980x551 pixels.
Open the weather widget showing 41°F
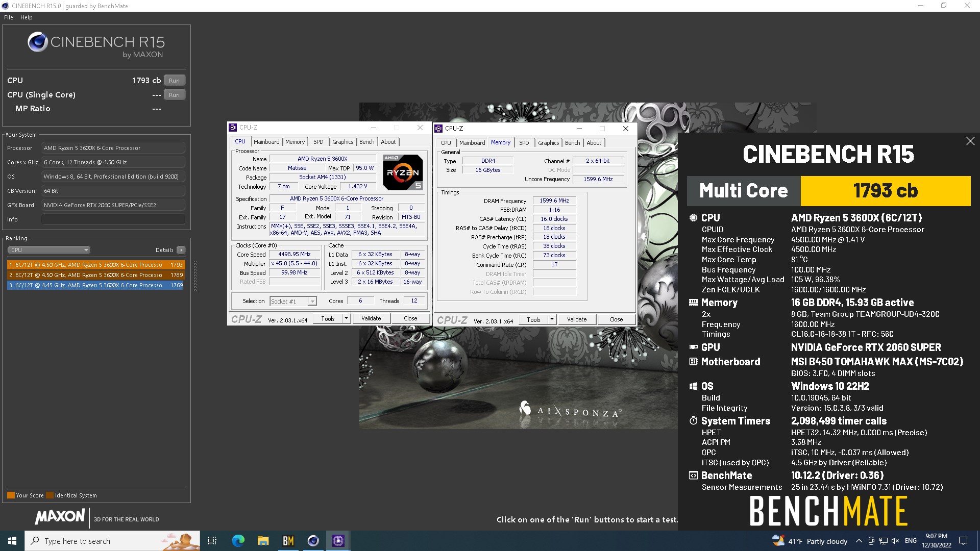coord(810,541)
